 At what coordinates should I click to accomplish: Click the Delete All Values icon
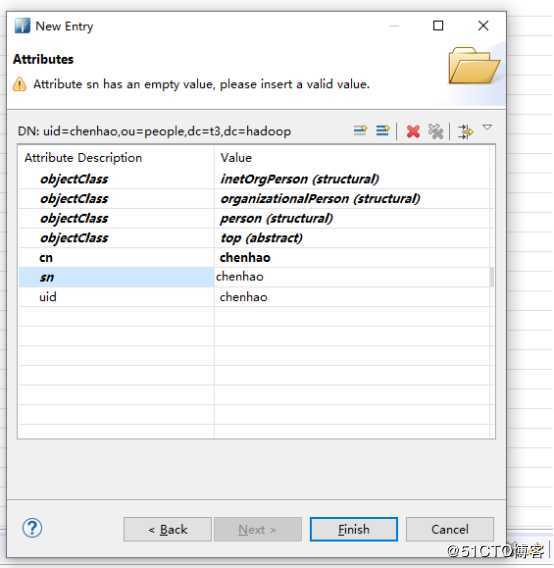tap(436, 131)
